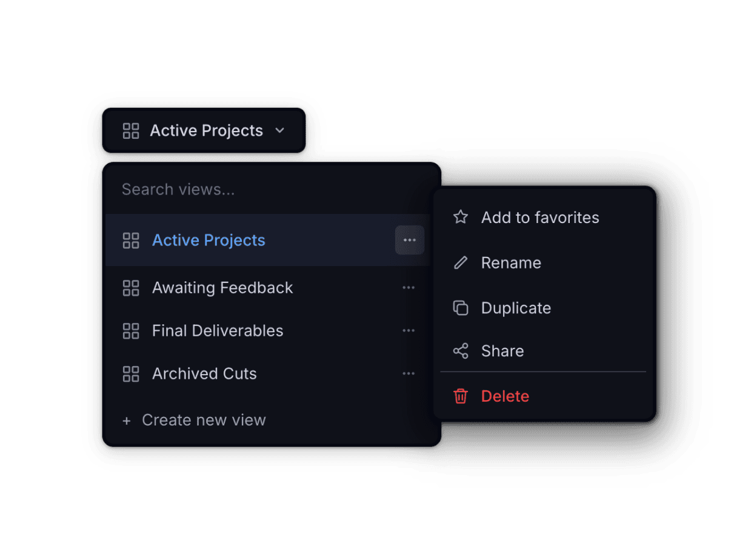Click the share network icon

[461, 350]
